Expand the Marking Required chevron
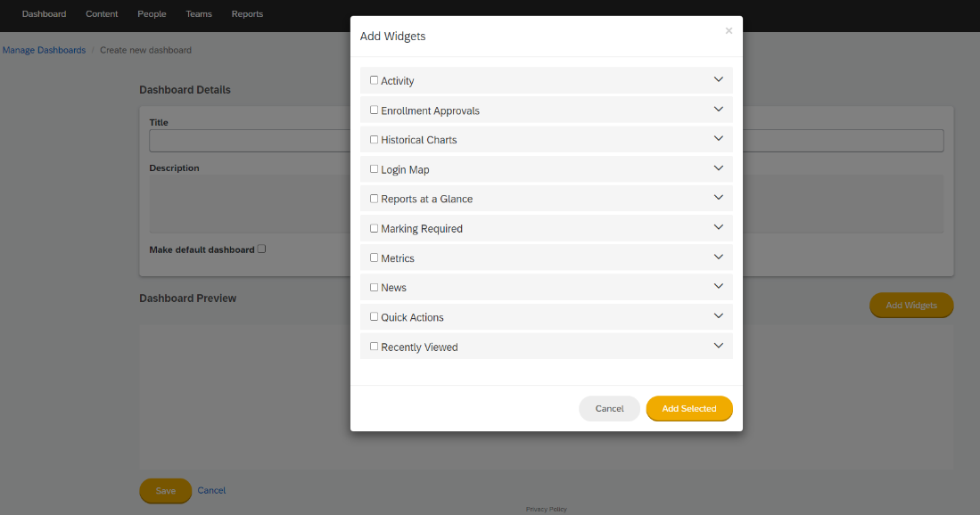This screenshot has height=515, width=980. click(718, 227)
